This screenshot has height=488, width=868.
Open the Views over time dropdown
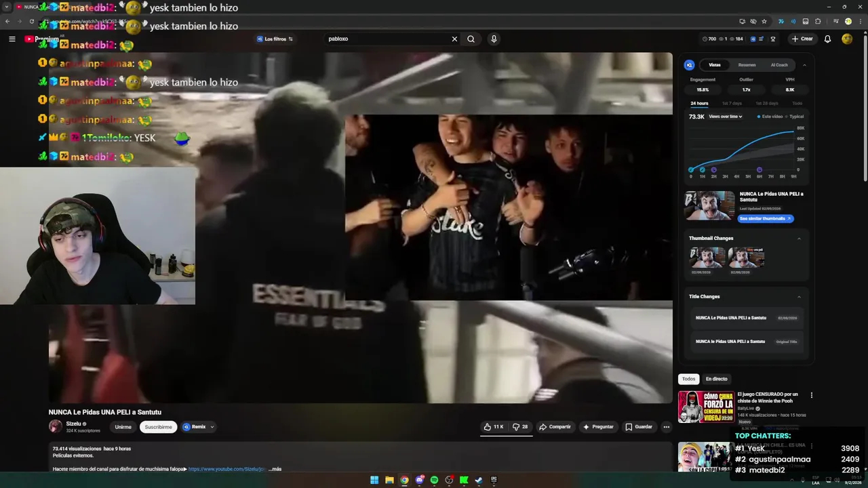(726, 117)
